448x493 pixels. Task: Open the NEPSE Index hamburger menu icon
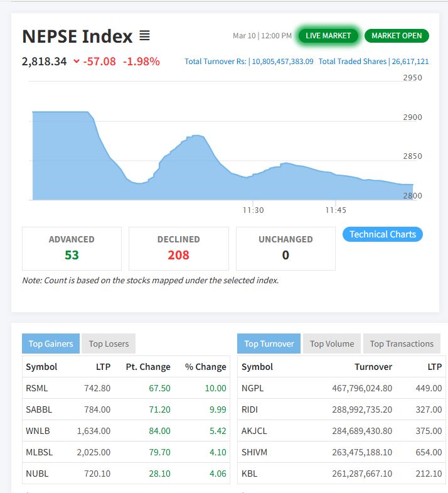pyautogui.click(x=144, y=36)
